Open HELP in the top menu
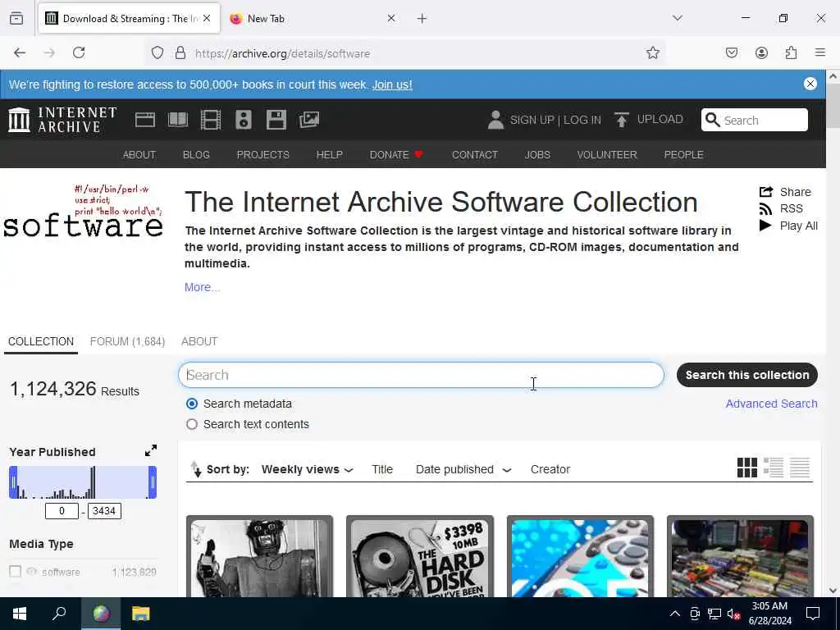The image size is (840, 630). [x=330, y=155]
